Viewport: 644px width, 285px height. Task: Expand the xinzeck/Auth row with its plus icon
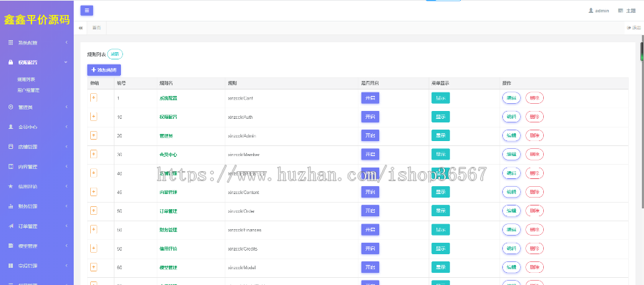click(94, 117)
